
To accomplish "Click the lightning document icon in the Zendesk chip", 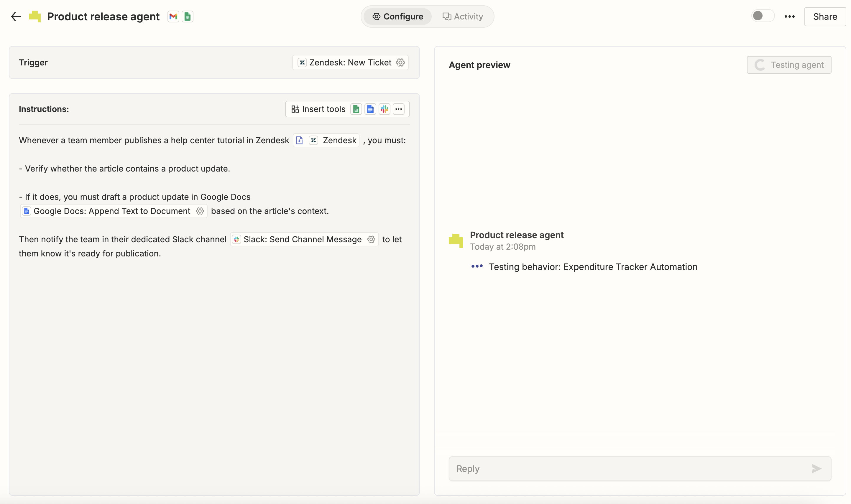I will click(299, 140).
